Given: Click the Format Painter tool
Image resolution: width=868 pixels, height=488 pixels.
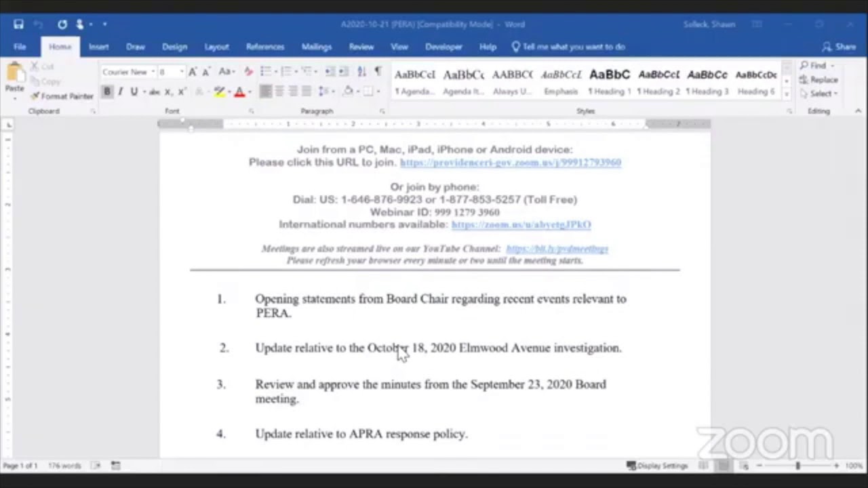Looking at the screenshot, I should [62, 96].
